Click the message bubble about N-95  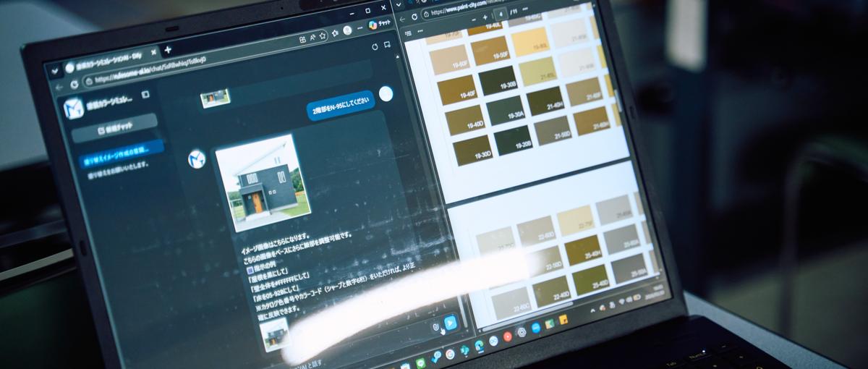[x=341, y=106]
